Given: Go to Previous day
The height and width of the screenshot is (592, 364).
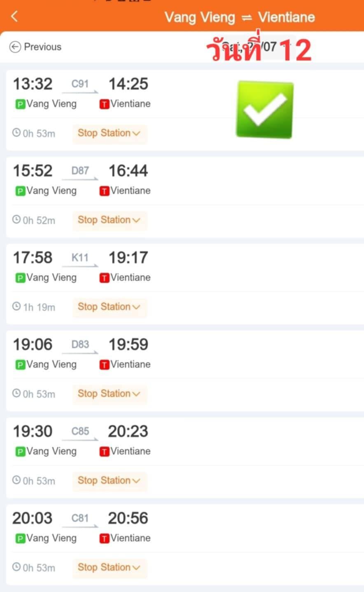Looking at the screenshot, I should (35, 47).
